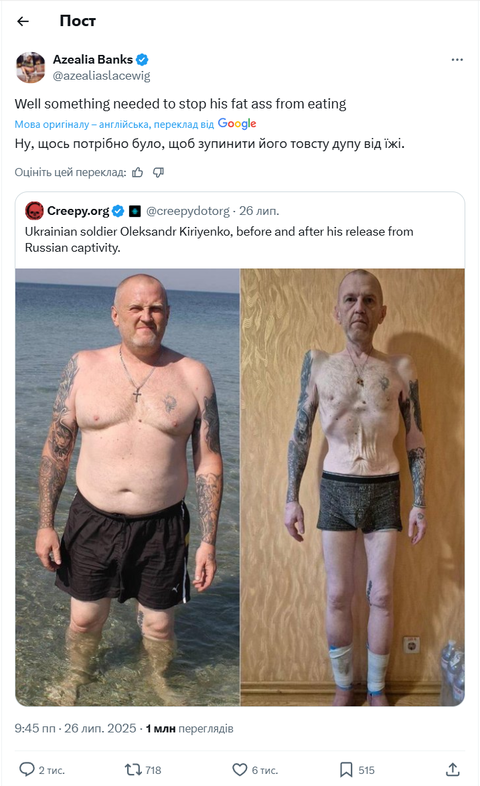Open the Creepy.org skull avatar
Screen dimensions: 480x786
35,211
